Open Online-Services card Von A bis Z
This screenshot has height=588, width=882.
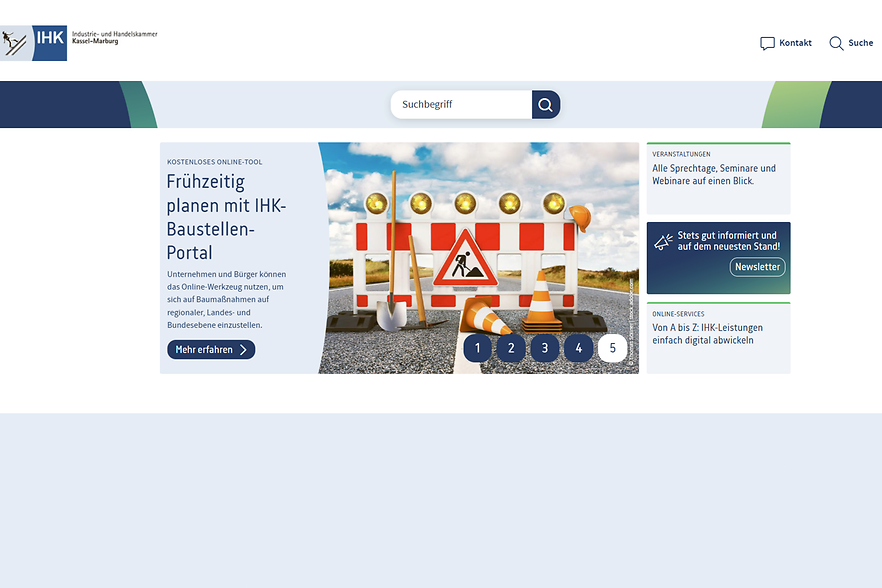click(718, 338)
